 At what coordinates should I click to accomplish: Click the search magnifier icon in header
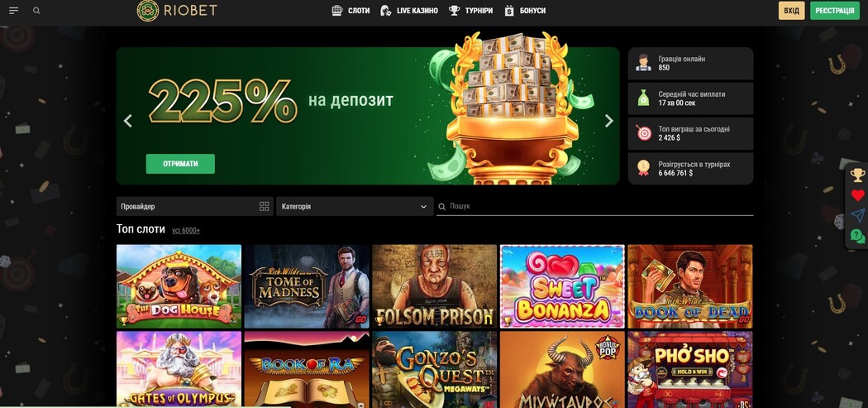(36, 11)
